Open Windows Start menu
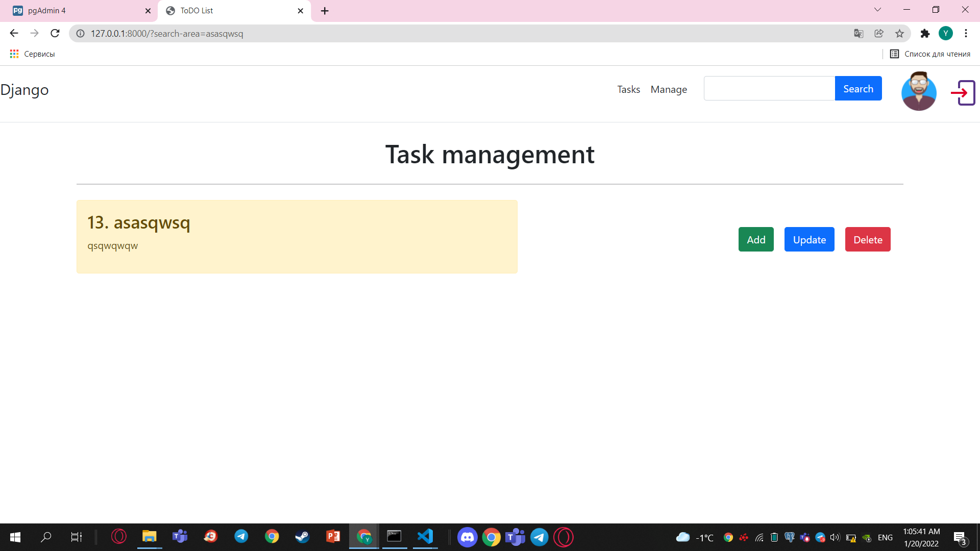The image size is (980, 551). [15, 537]
